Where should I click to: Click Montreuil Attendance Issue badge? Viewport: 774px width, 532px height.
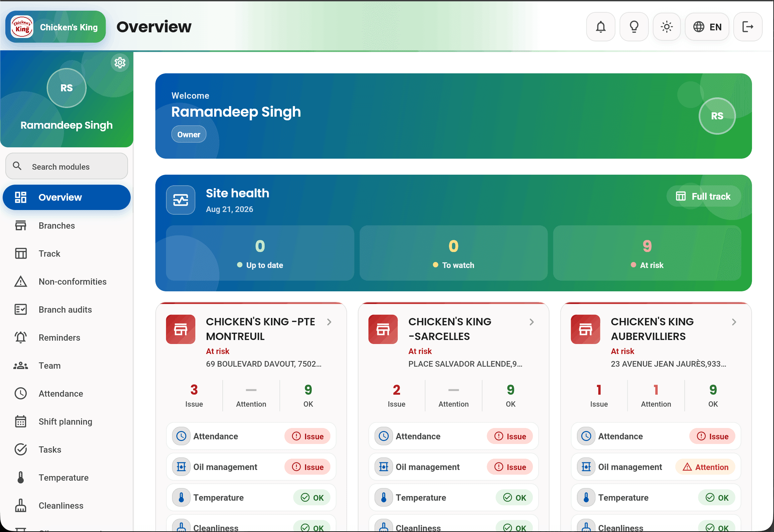tap(307, 436)
